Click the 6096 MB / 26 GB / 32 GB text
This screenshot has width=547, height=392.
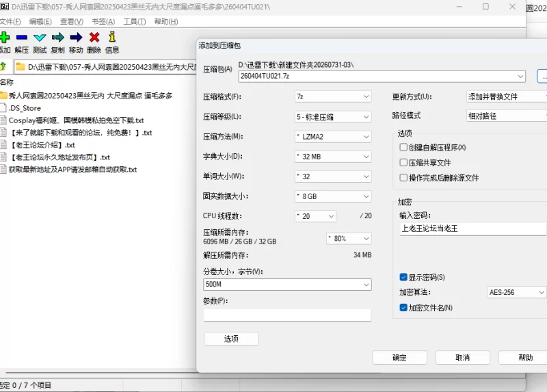coord(240,241)
